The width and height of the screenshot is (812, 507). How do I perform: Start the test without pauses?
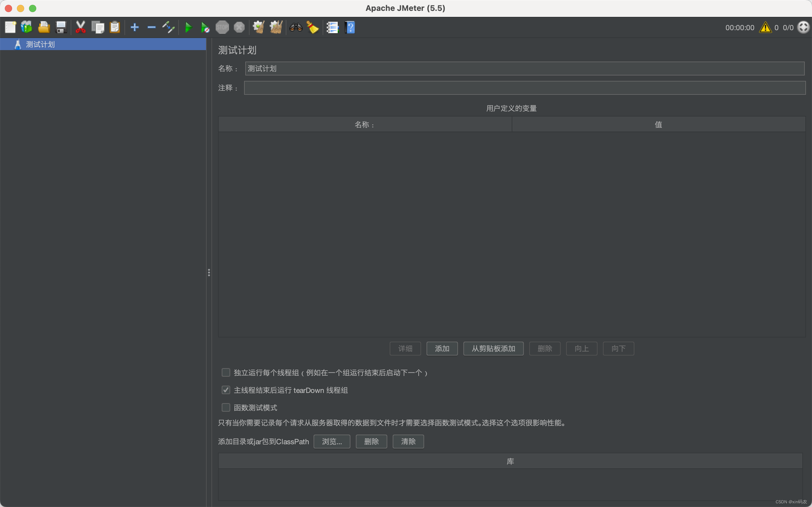[x=205, y=27]
